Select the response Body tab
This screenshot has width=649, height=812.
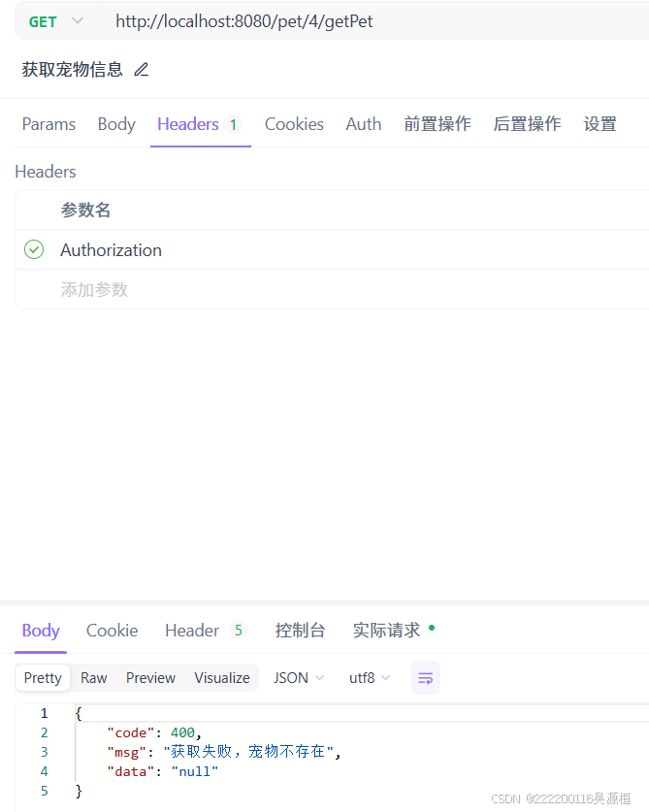point(41,631)
